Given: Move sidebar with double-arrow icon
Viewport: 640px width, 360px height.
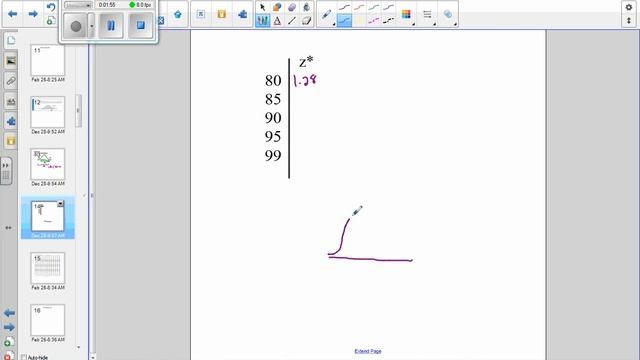Looking at the screenshot, I should pos(8,228).
